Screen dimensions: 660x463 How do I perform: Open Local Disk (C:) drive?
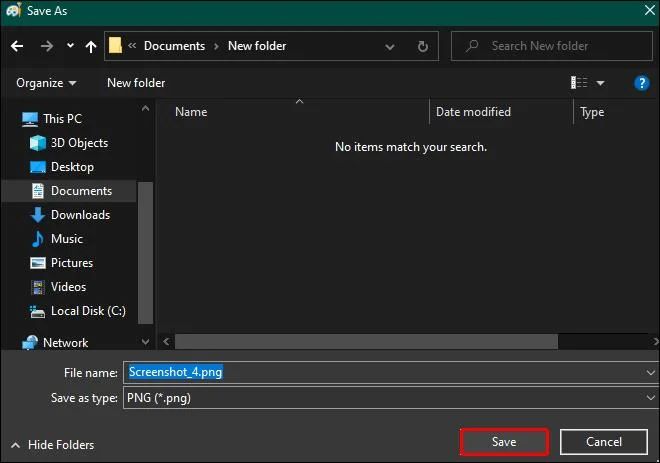pyautogui.click(x=78, y=311)
